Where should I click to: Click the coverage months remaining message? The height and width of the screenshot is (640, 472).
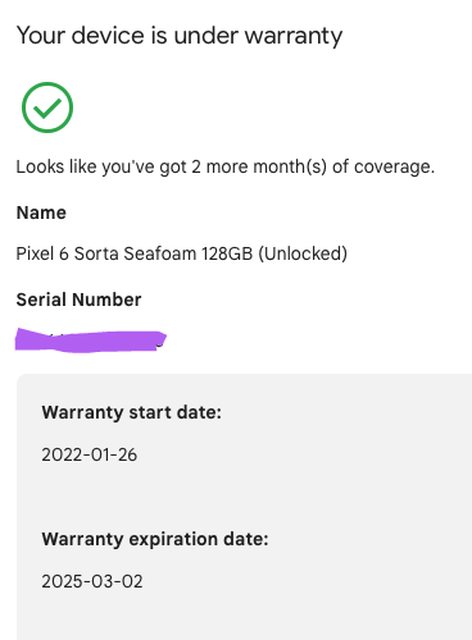click(x=225, y=167)
